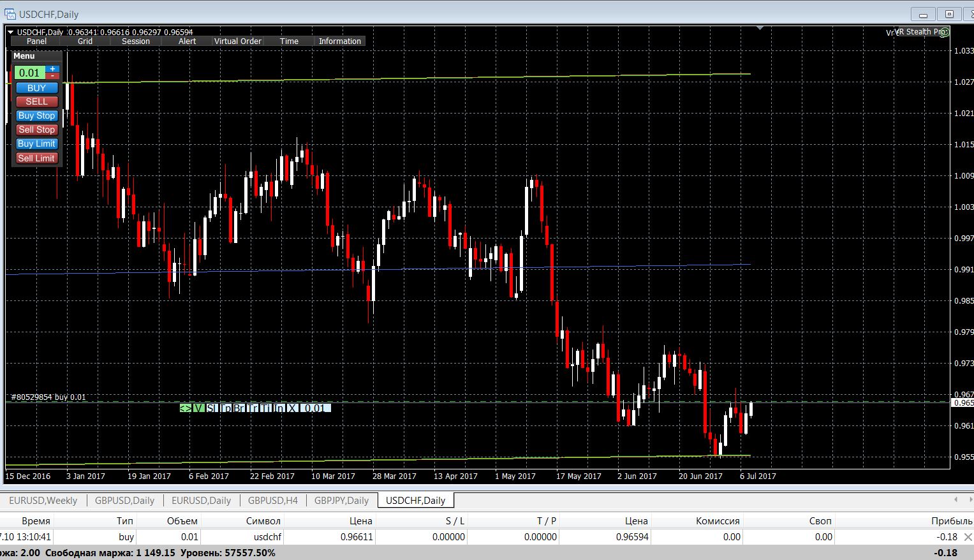Image resolution: width=974 pixels, height=560 pixels.
Task: Switch to the EURUSD,Daily chart tab
Action: (x=201, y=501)
